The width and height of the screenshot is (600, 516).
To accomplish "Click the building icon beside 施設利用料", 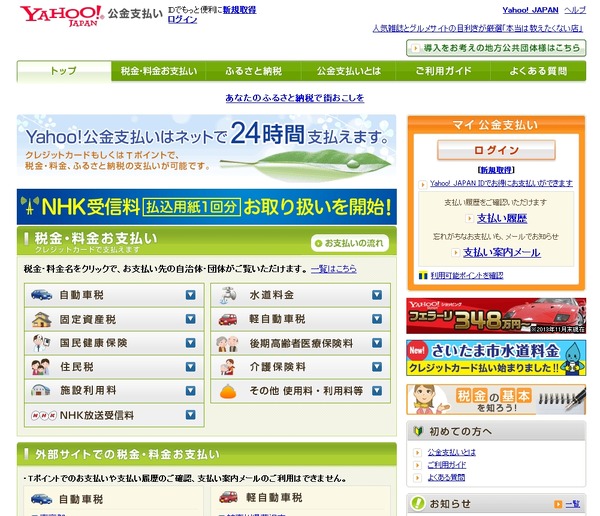I will click(41, 390).
